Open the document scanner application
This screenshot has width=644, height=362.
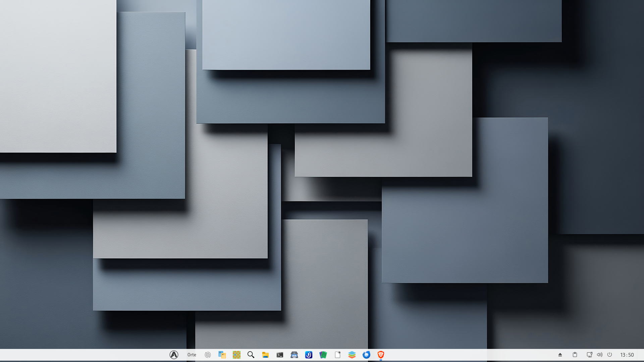click(294, 355)
